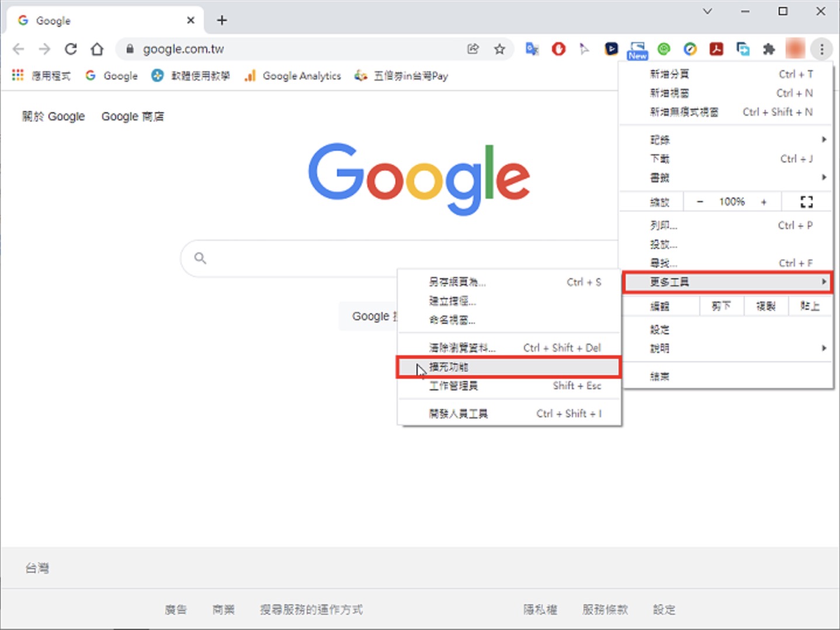840x630 pixels.
Task: Choose 結束 exit in the Chrome menu
Action: tap(726, 376)
